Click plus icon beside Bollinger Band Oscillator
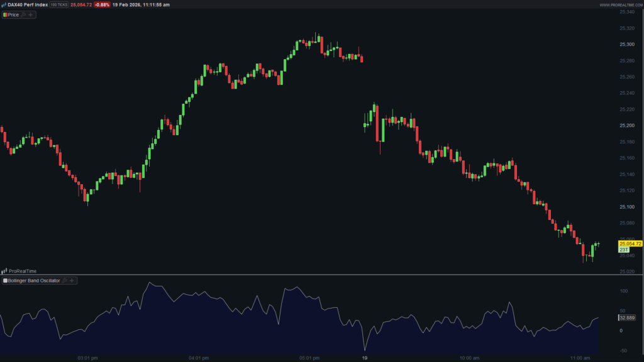Image resolution: width=644 pixels, height=362 pixels. click(72, 281)
